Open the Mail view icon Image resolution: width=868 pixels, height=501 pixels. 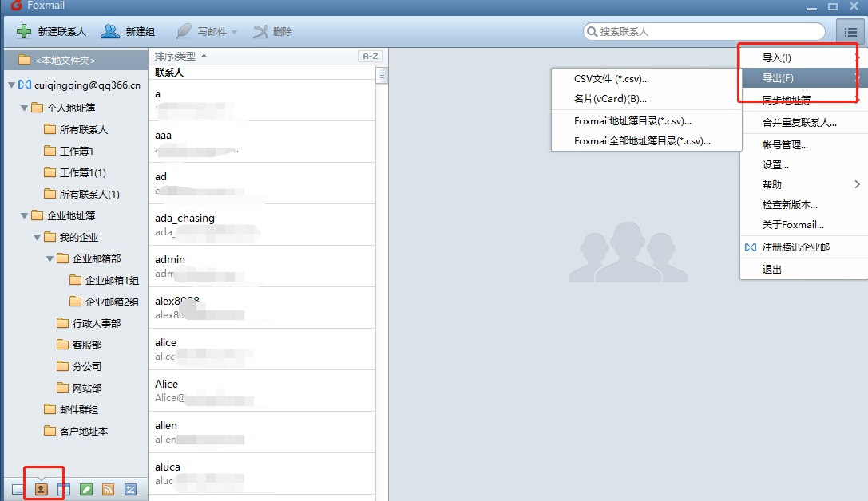(18, 488)
